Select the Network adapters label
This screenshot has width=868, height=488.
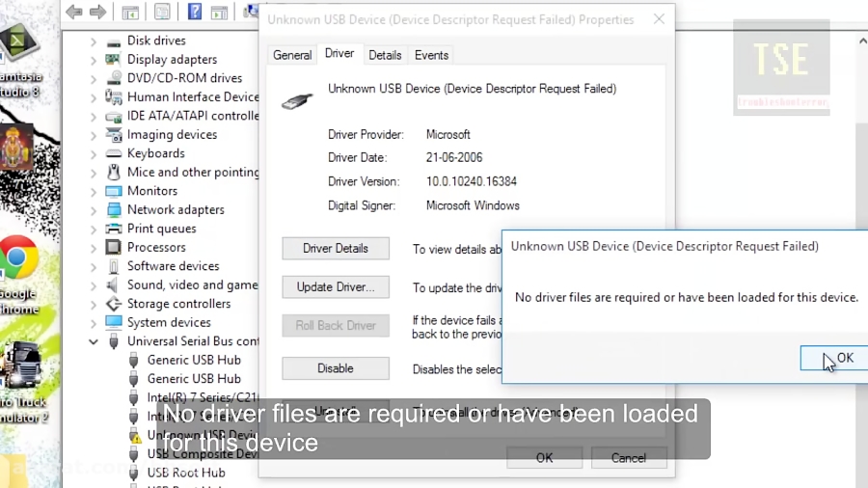pos(176,209)
